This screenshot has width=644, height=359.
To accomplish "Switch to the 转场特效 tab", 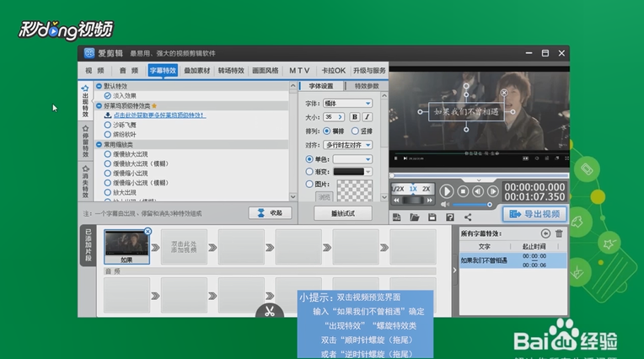I will click(x=231, y=71).
